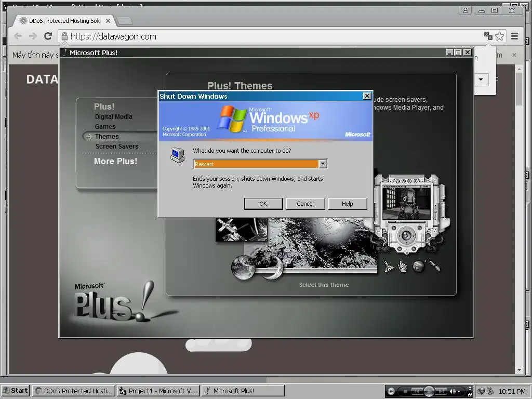Switch to DDoS Protected Hosti... taskbar button
This screenshot has height=399, width=532.
[74, 391]
